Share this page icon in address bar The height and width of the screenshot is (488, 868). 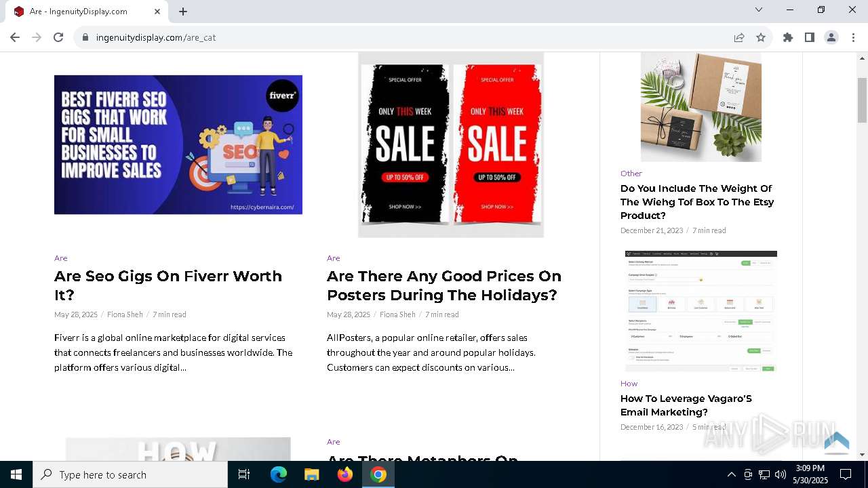[x=739, y=37]
